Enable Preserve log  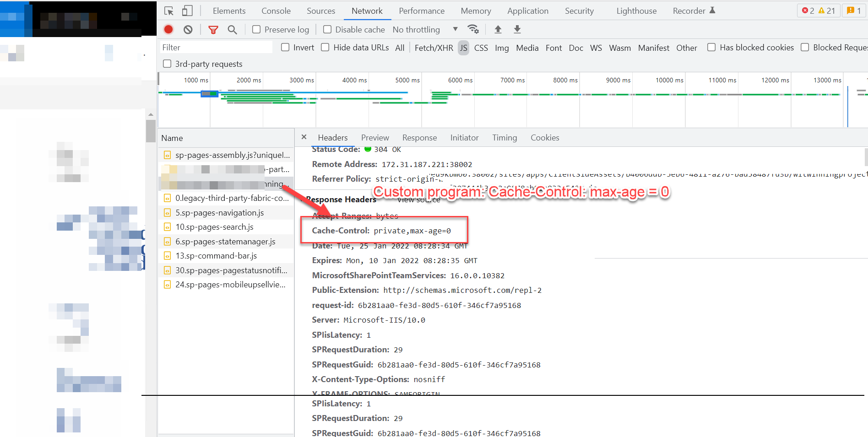(256, 29)
